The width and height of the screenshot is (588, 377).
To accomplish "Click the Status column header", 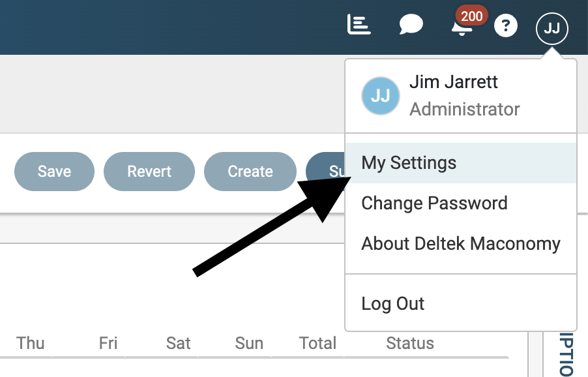I will [x=409, y=343].
